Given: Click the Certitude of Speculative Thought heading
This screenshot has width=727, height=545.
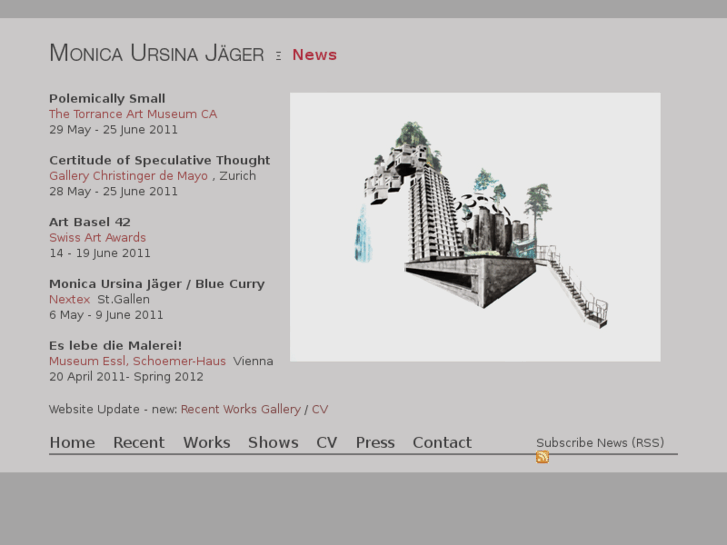Looking at the screenshot, I should pos(159,160).
